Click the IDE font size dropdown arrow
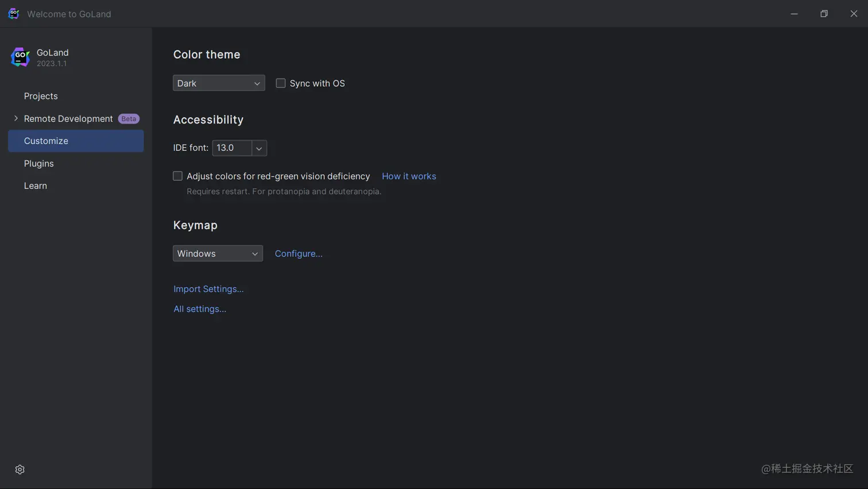This screenshot has height=489, width=868. [x=259, y=148]
